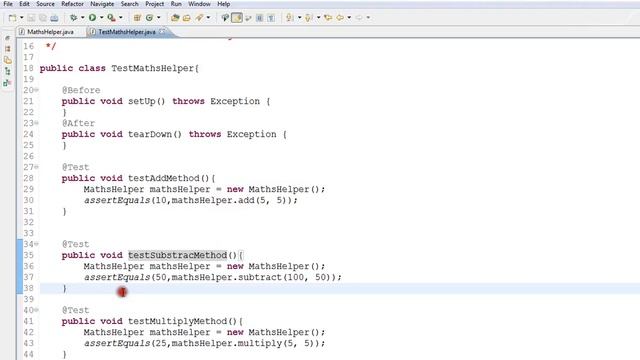Open the Edit menu
Screen dimensions: 640x360
tap(24, 4)
